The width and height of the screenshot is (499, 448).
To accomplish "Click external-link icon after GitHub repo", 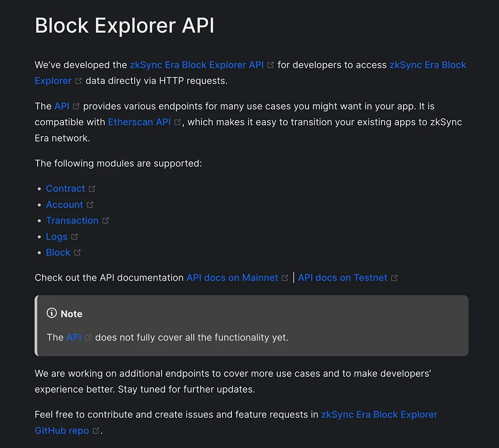I will tap(96, 431).
